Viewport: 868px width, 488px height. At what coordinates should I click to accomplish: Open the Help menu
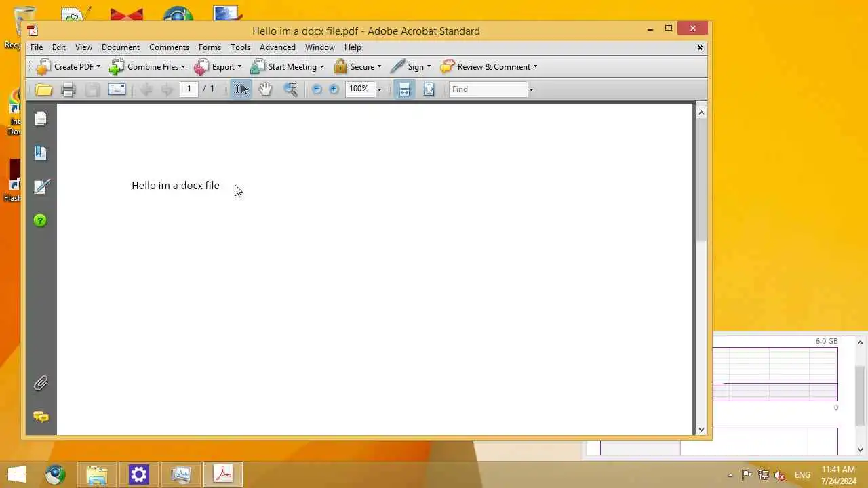[353, 47]
